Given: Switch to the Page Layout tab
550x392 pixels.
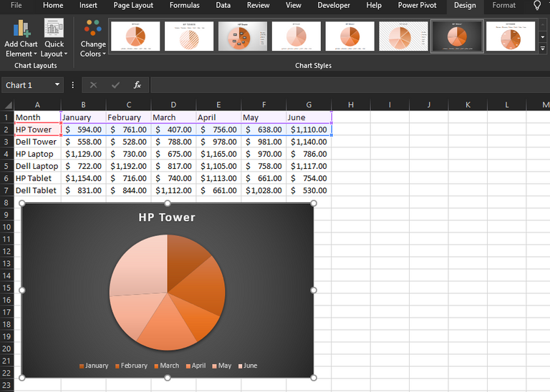Looking at the screenshot, I should pos(133,5).
